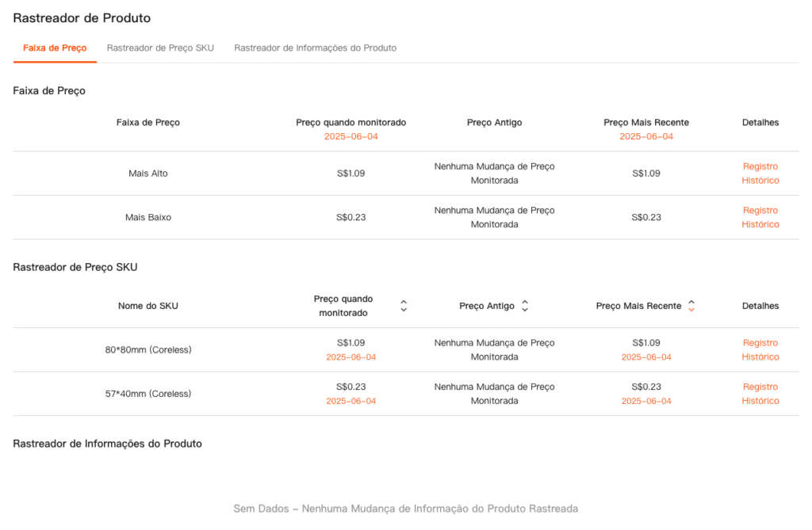The height and width of the screenshot is (530, 812).
Task: Click date under top Preço Mais Recente header
Action: coord(645,137)
